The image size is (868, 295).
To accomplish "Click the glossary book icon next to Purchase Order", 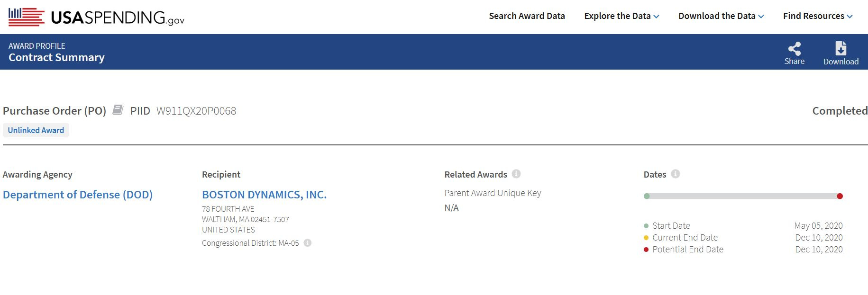I will pyautogui.click(x=118, y=110).
